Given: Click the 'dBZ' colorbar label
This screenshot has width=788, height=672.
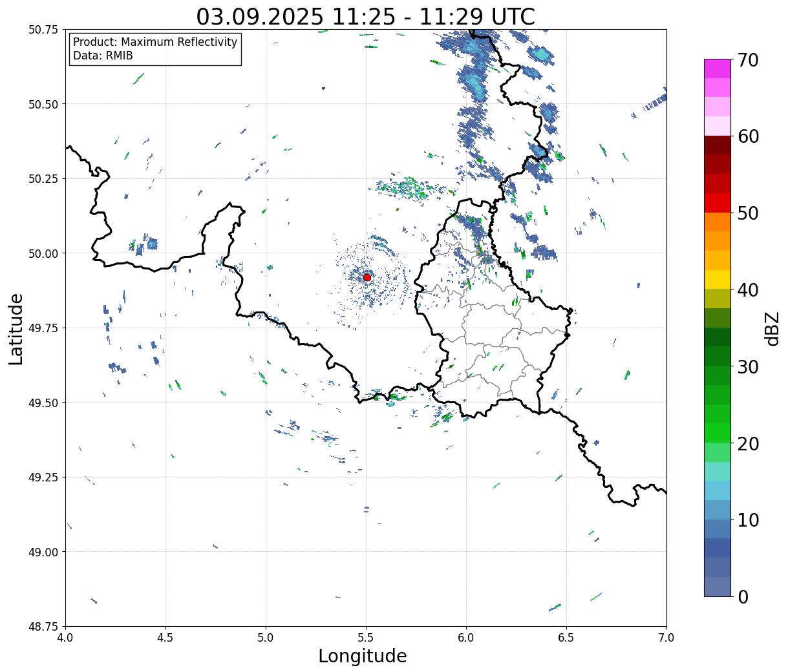Looking at the screenshot, I should coord(772,328).
